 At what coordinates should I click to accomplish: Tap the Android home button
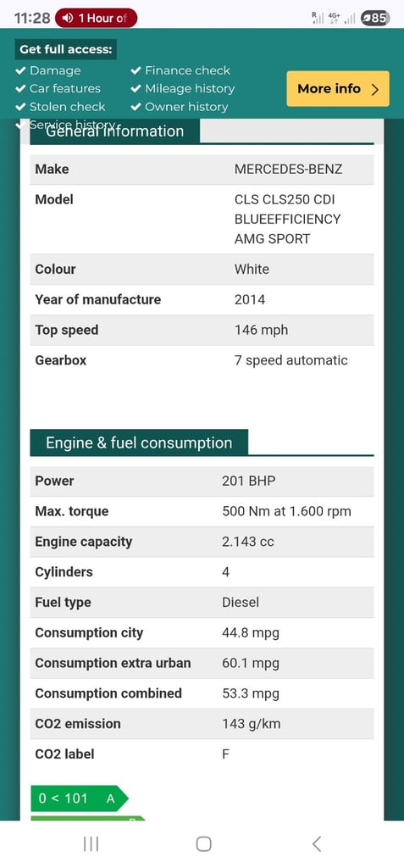(x=203, y=843)
